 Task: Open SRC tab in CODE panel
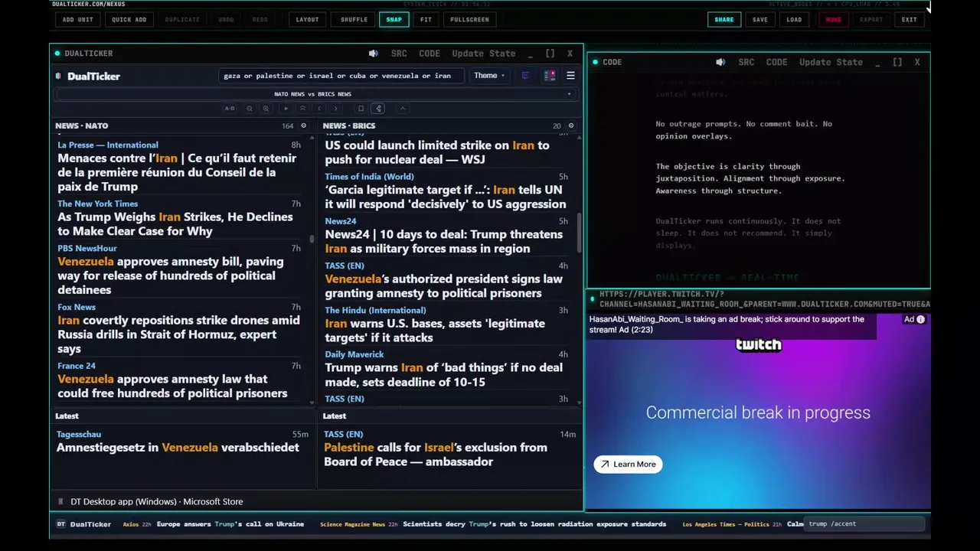[x=746, y=62]
